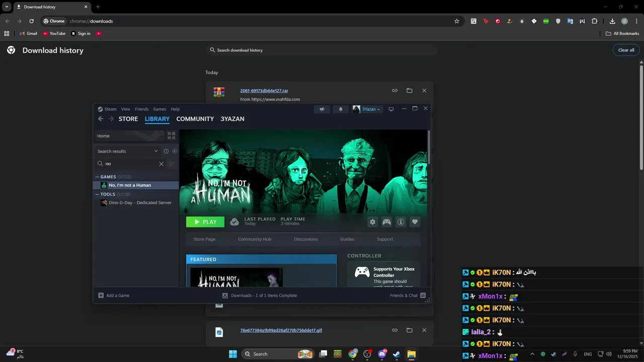Click Clear all in Chrome downloads
This screenshot has height=362, width=644.
[x=626, y=50]
